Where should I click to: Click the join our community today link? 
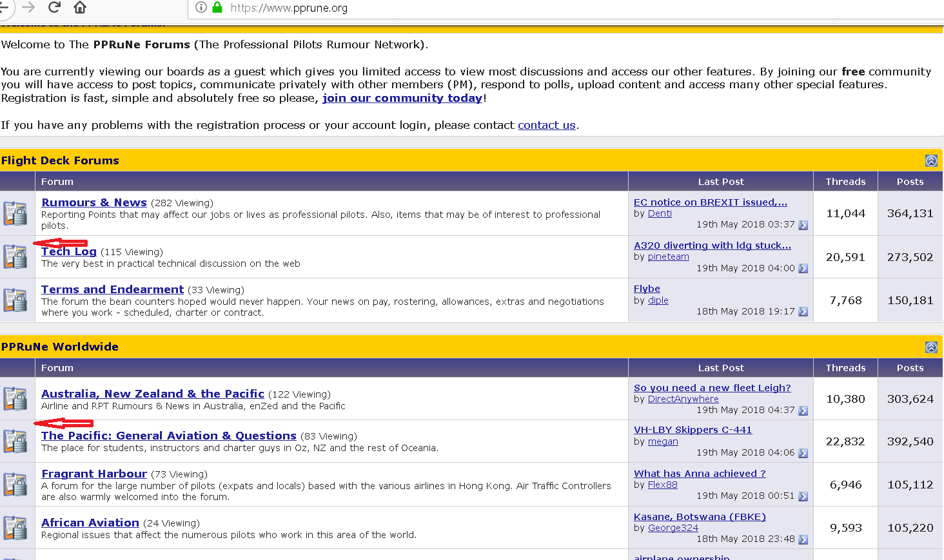pos(402,98)
